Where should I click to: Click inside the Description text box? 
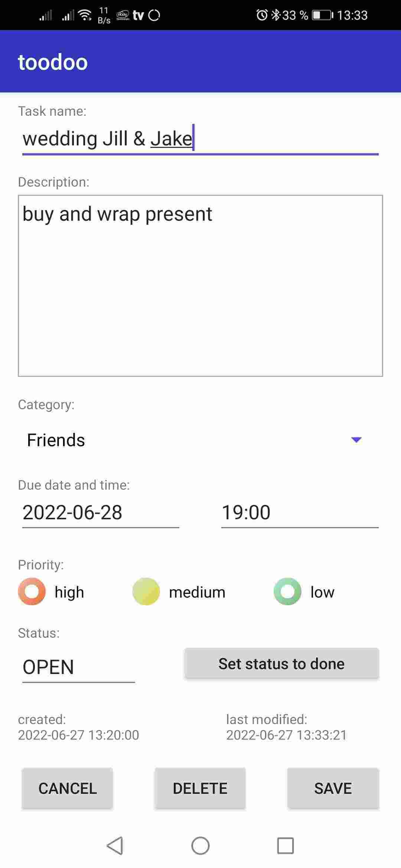(x=200, y=286)
